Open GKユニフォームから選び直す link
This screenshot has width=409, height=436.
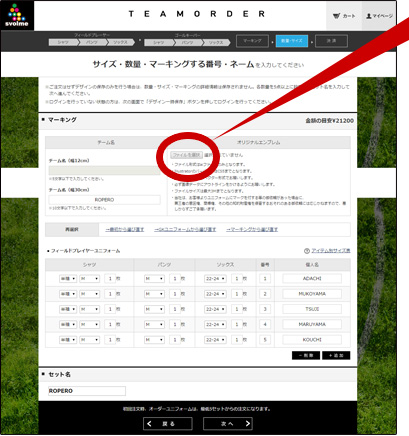[x=185, y=230]
